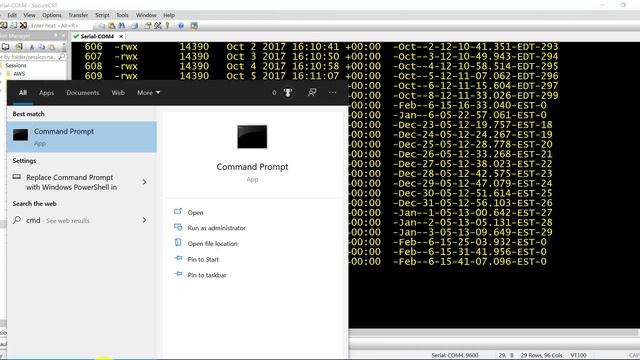
Task: Click terminal text -Jan--6-05-22-57.061-EST-0
Action: click(x=469, y=115)
